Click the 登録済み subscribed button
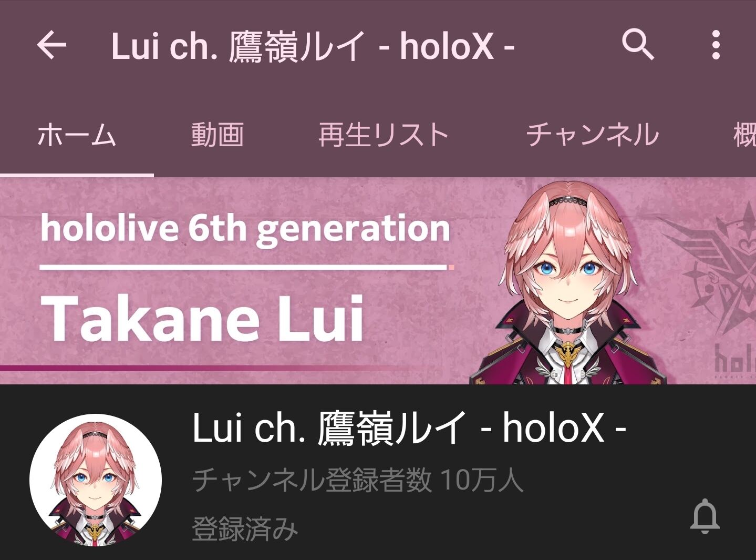The height and width of the screenshot is (560, 756). tap(245, 528)
